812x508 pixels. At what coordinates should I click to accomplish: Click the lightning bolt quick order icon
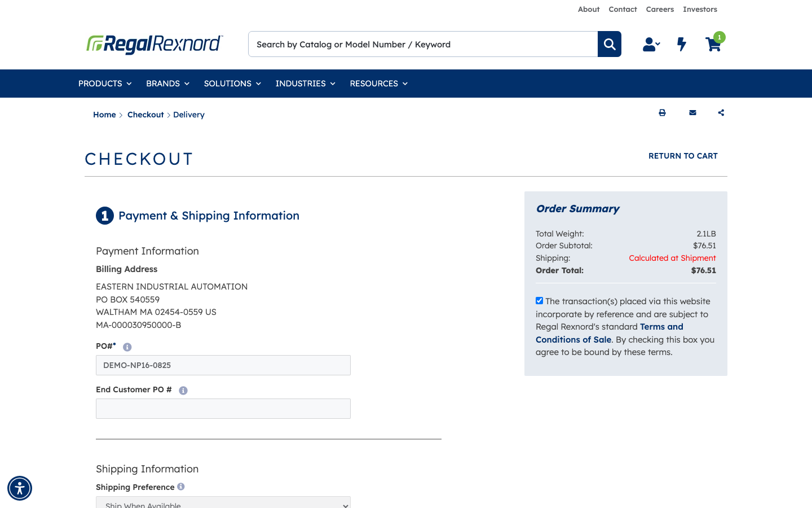pos(682,44)
